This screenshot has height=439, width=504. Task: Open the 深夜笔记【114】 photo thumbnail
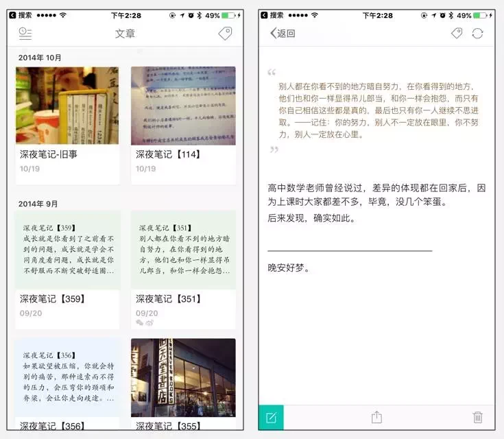coord(183,106)
